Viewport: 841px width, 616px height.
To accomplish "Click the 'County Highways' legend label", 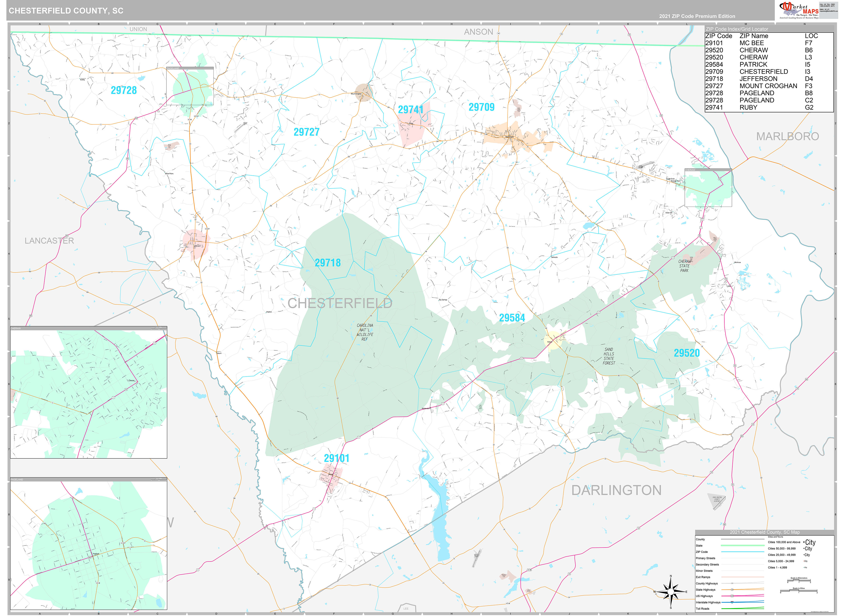I will point(707,584).
